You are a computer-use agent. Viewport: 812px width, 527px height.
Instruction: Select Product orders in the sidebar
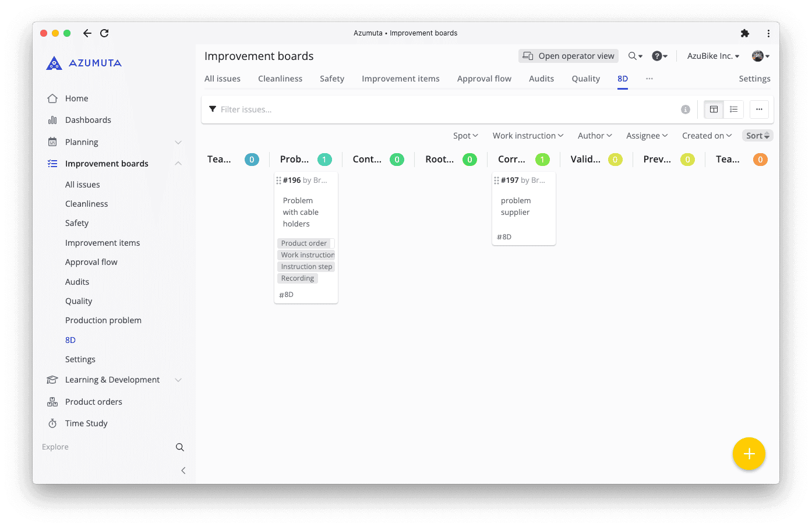(x=93, y=402)
